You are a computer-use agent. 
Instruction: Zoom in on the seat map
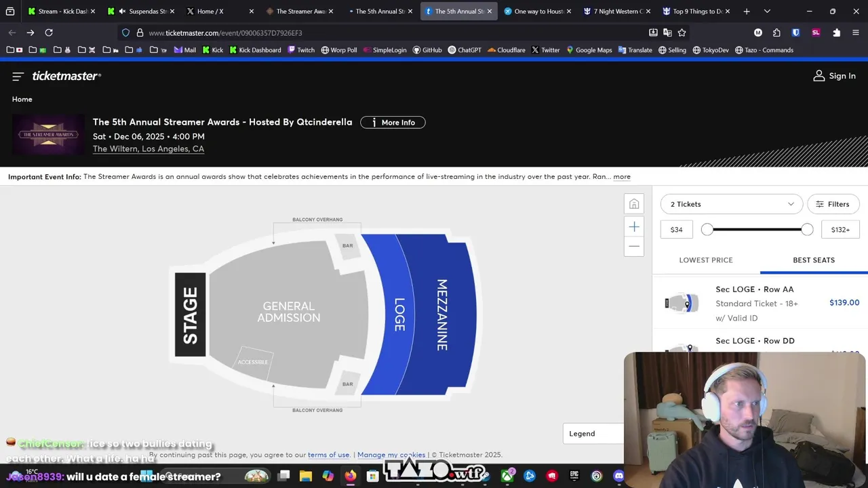(x=634, y=227)
